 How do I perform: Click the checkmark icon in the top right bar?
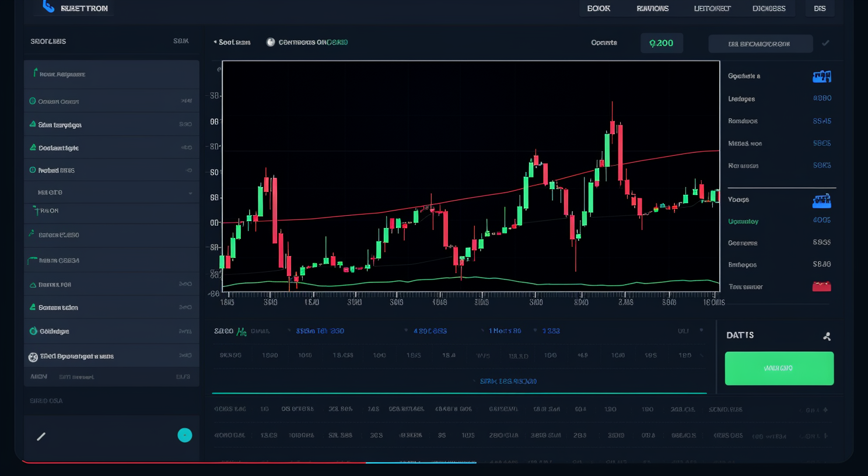coord(825,43)
